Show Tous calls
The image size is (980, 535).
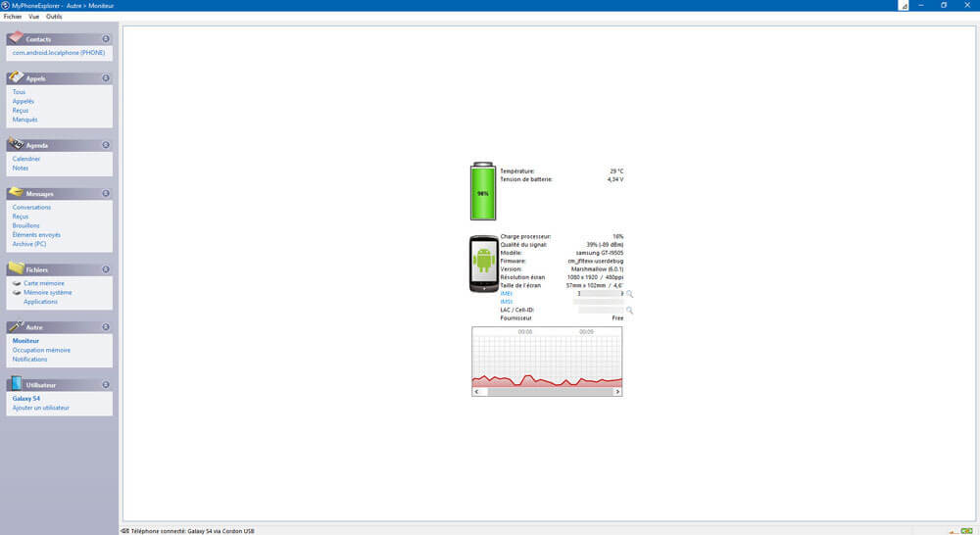click(19, 92)
